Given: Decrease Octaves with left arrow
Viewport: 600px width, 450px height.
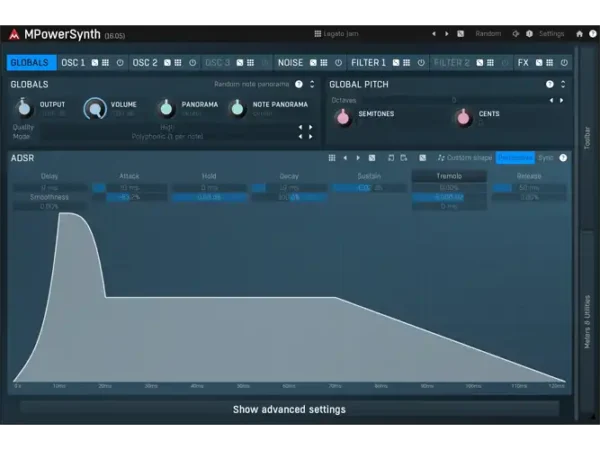Looking at the screenshot, I should pyautogui.click(x=551, y=100).
